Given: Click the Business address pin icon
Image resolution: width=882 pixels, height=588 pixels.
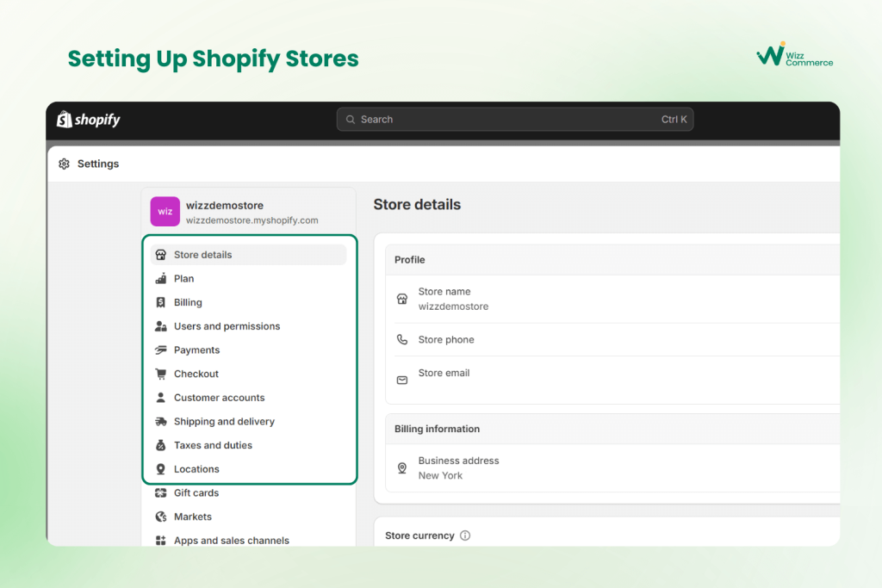Looking at the screenshot, I should [402, 467].
